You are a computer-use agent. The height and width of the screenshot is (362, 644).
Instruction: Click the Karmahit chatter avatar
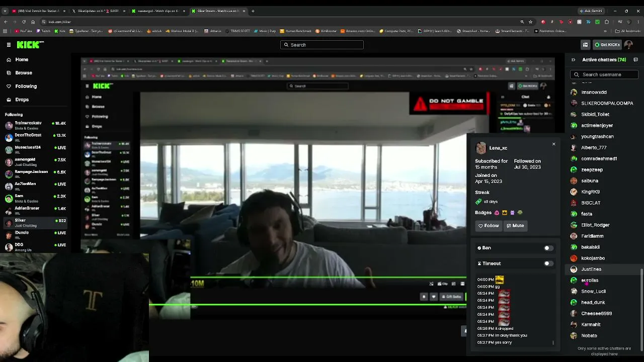574,325
